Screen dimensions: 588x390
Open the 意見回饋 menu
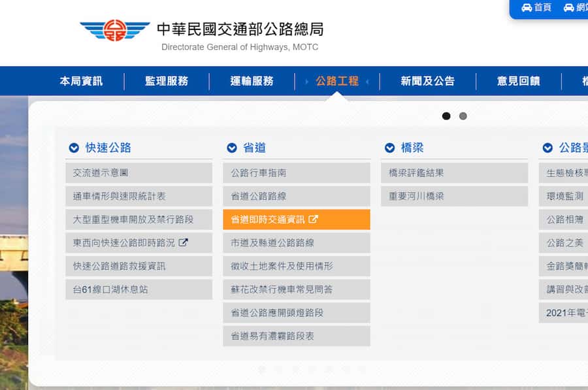pyautogui.click(x=519, y=81)
